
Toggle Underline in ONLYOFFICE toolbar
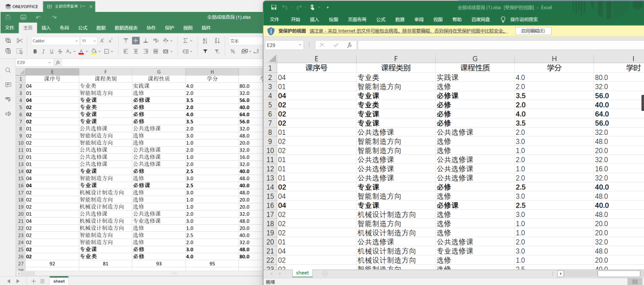click(x=51, y=51)
